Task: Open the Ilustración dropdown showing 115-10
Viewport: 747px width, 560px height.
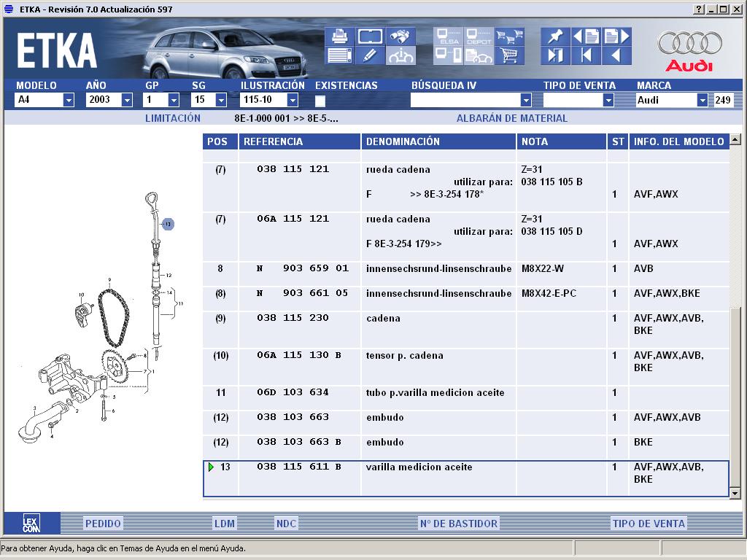Action: [x=293, y=100]
